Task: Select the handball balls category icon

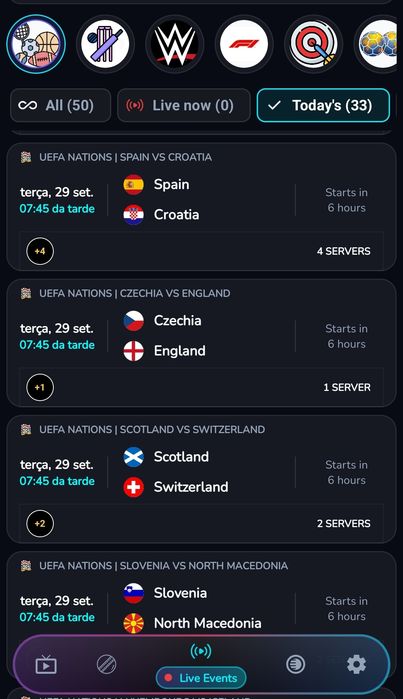Action: (378, 44)
